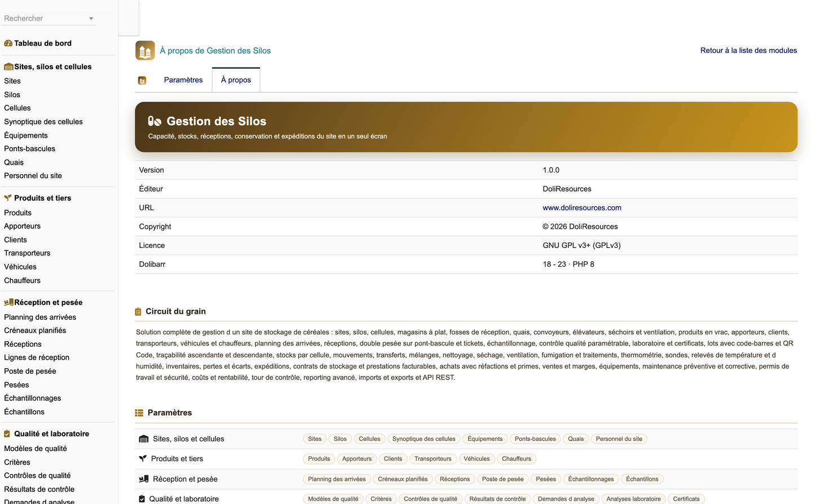Open Personnel du site in sidebar
The height and width of the screenshot is (504, 815).
33,176
